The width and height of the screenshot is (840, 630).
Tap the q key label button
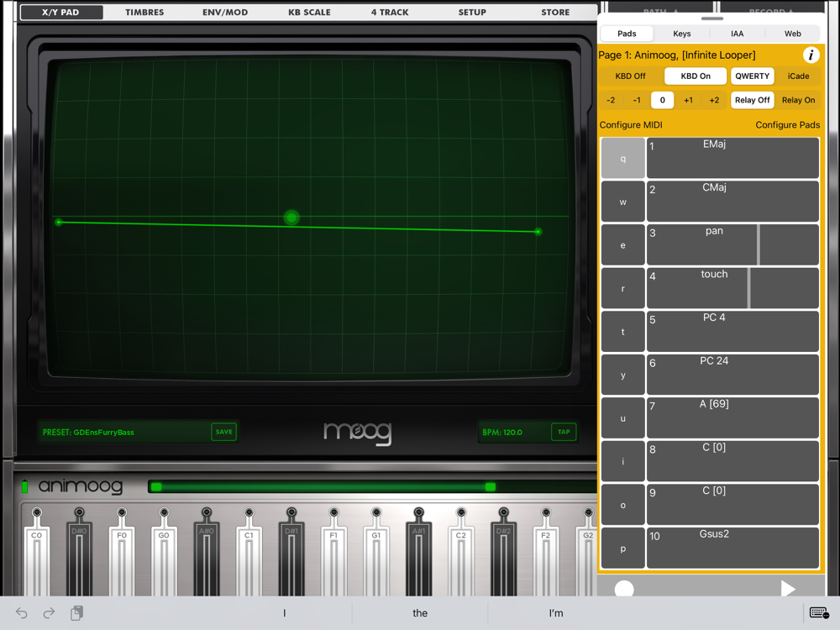[x=623, y=158]
